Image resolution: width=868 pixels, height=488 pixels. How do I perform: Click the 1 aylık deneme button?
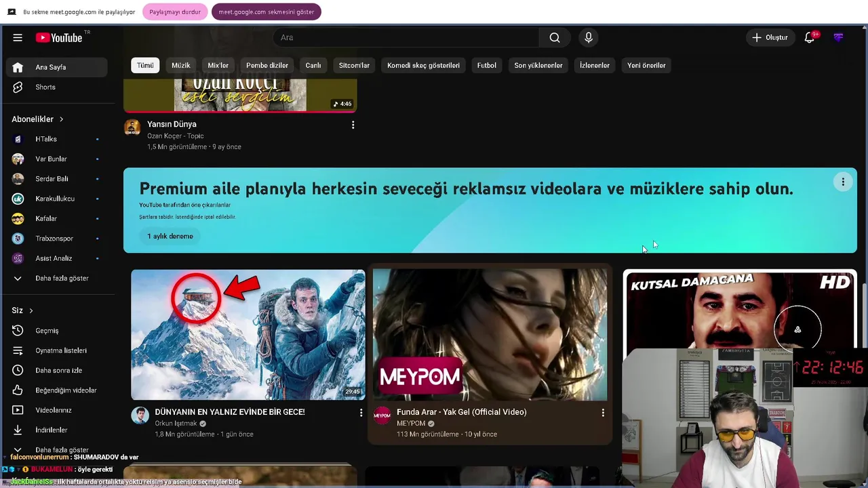pos(170,237)
